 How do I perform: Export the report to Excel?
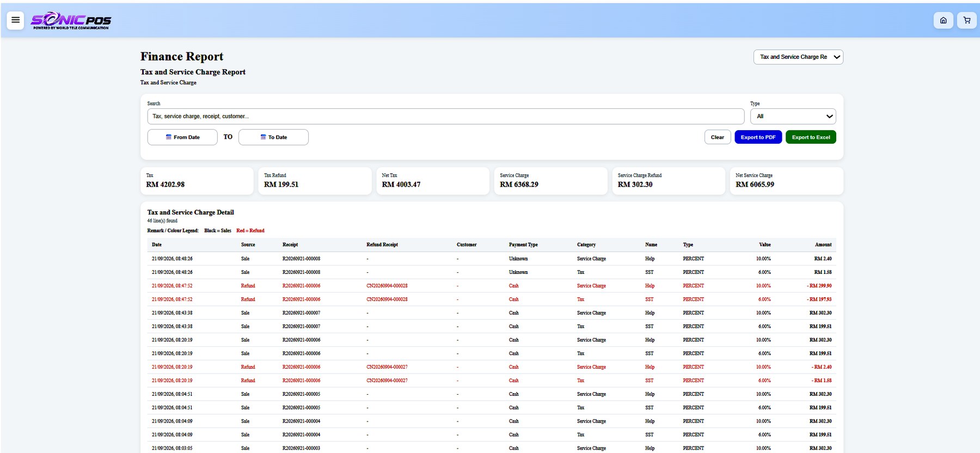tap(811, 137)
